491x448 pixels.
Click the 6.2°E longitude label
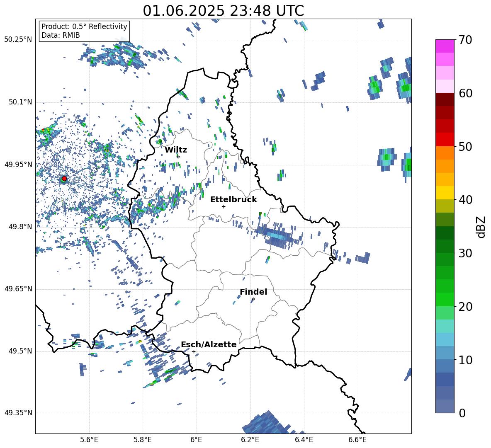pos(250,440)
